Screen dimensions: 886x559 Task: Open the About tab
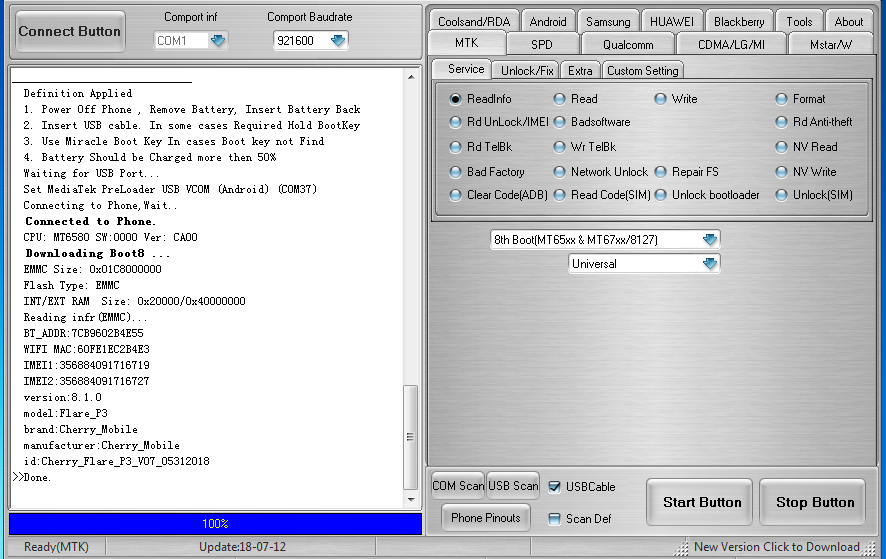[849, 21]
